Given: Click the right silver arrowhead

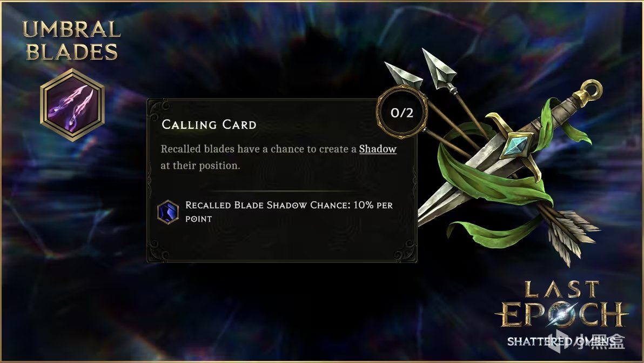Looking at the screenshot, I should pos(439,68).
